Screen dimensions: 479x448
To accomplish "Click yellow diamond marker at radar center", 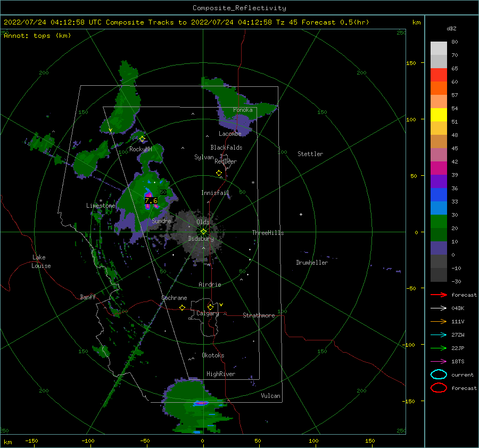I will tap(203, 232).
